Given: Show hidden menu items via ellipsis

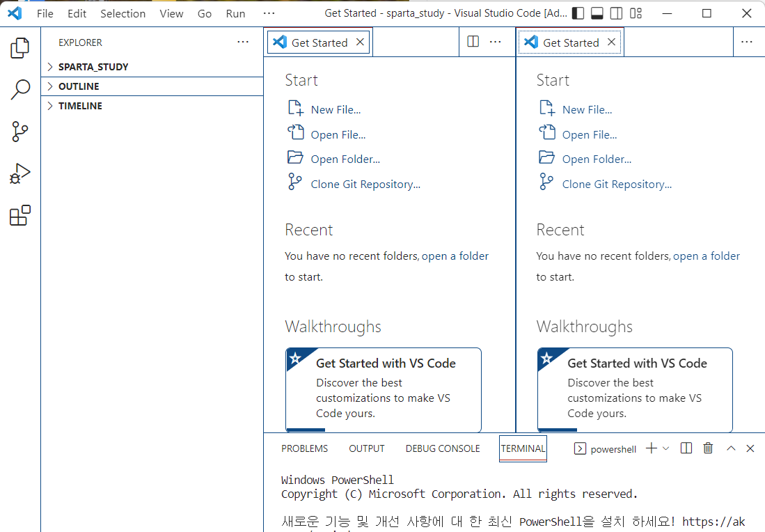Looking at the screenshot, I should click(x=269, y=14).
